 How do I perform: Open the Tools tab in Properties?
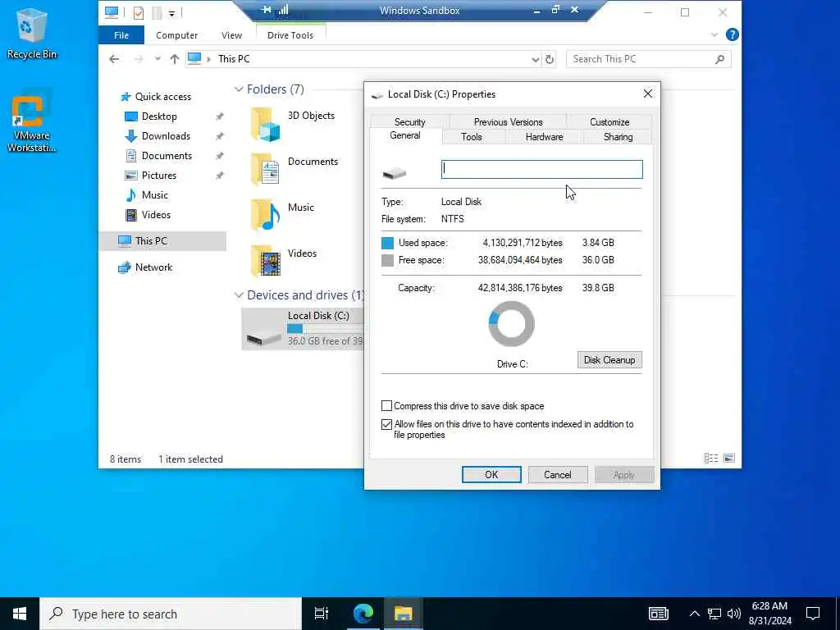point(472,137)
